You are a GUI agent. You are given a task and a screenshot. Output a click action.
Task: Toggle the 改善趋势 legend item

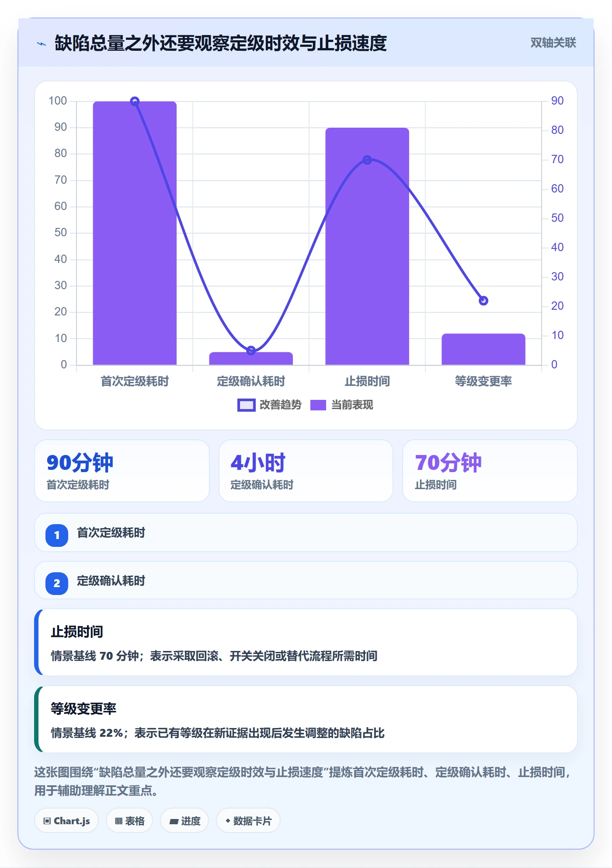(x=269, y=405)
